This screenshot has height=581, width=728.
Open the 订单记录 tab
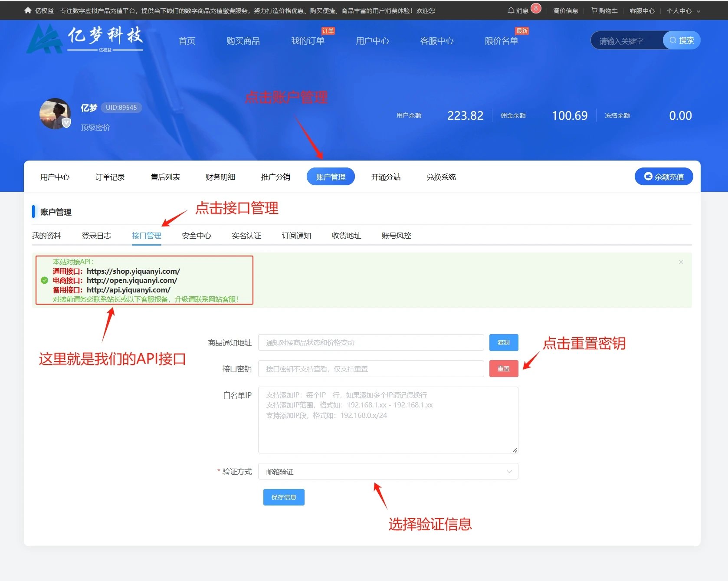tap(110, 177)
